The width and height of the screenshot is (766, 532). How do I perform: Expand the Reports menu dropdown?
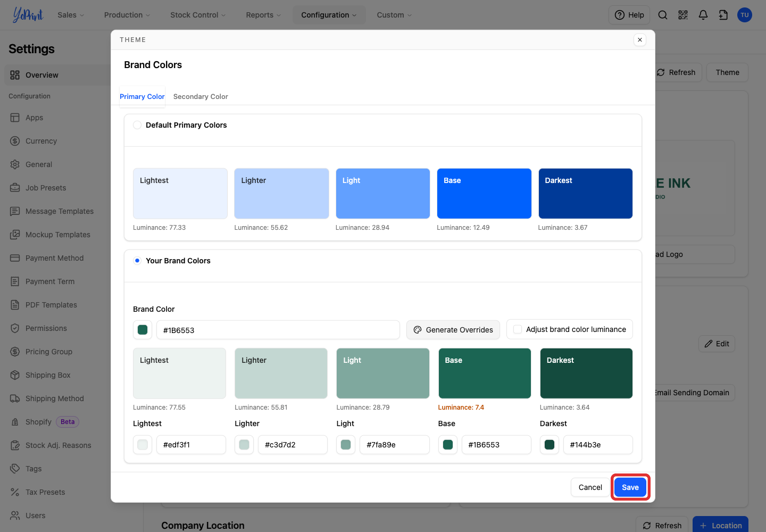(x=263, y=15)
